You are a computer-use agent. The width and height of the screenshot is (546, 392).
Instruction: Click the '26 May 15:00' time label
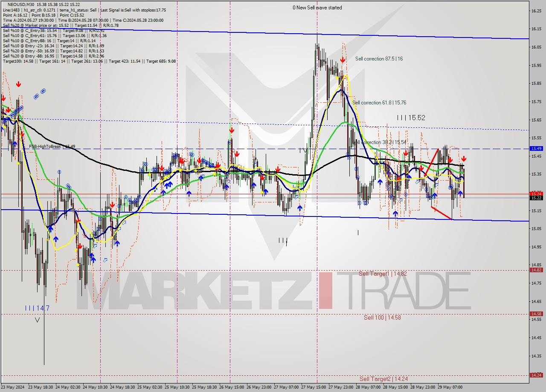pos(231,387)
